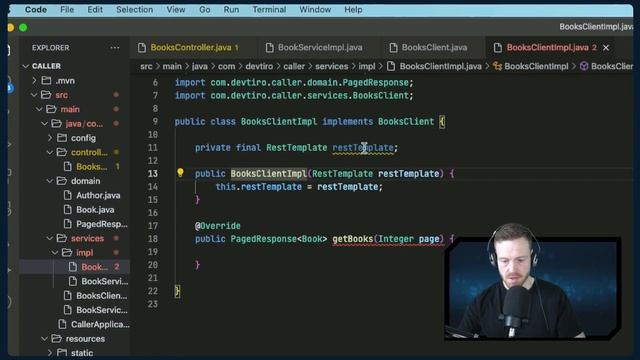Open the Terminal menu
The height and width of the screenshot is (360, 640).
coord(269,9)
